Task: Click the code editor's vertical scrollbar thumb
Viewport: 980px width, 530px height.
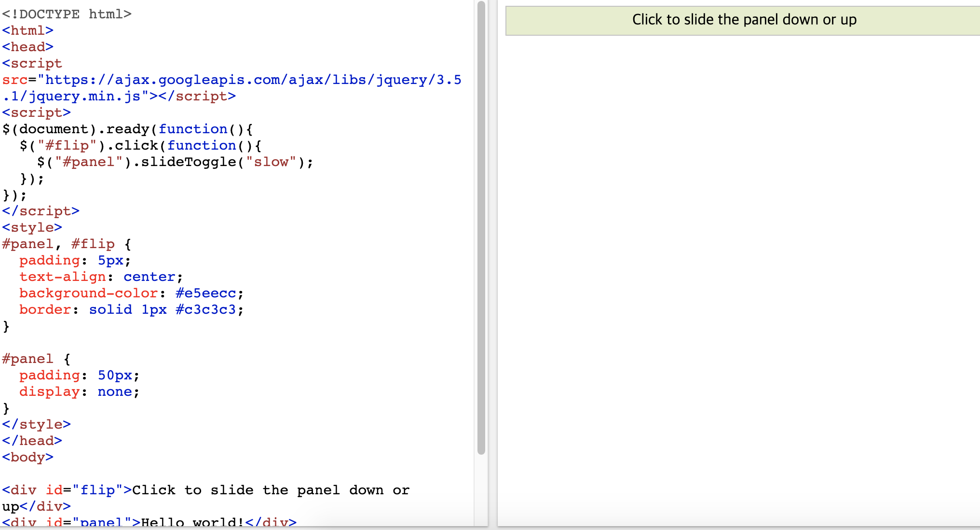Action: pyautogui.click(x=481, y=227)
